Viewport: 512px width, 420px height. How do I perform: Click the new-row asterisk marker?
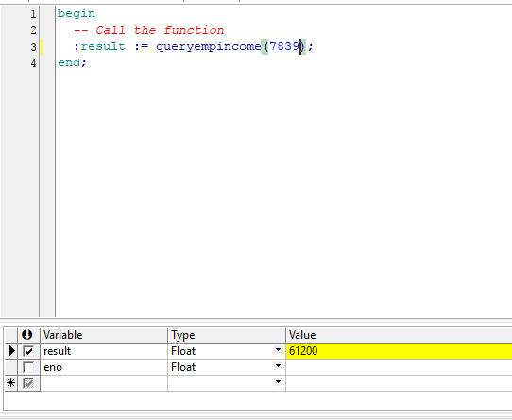(10, 383)
